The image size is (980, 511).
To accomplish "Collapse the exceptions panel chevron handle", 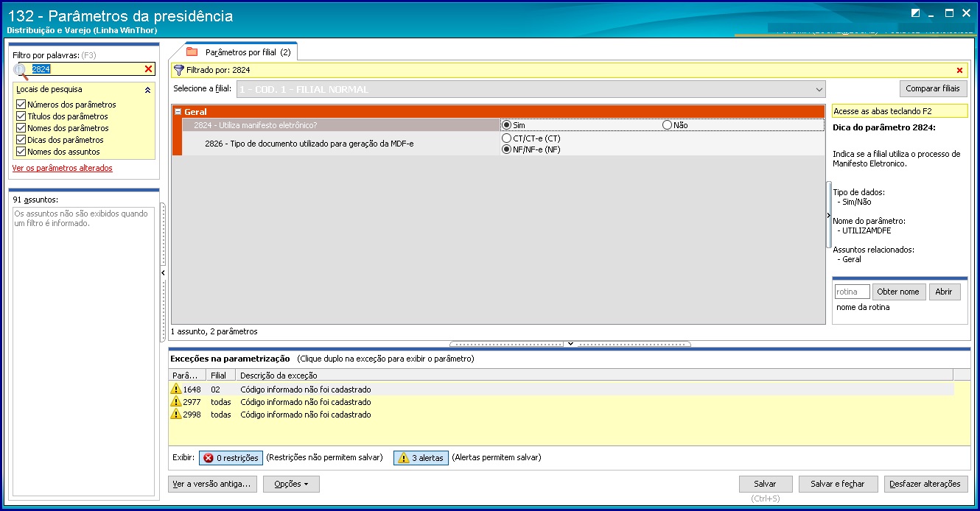I will coord(570,344).
